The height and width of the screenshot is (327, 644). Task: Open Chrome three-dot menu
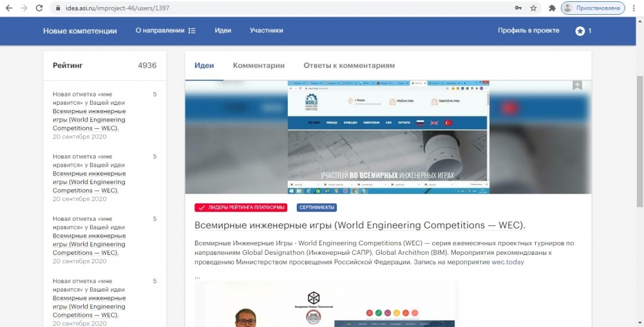634,8
